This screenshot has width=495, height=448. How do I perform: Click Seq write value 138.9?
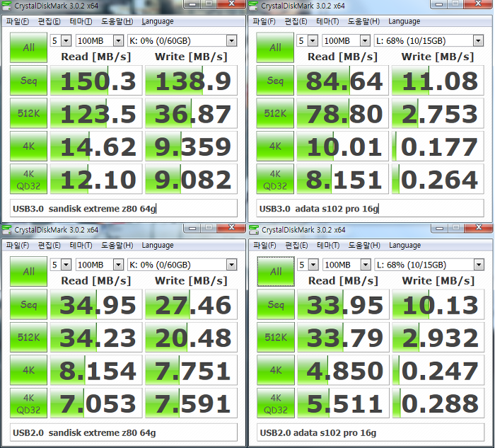click(191, 80)
